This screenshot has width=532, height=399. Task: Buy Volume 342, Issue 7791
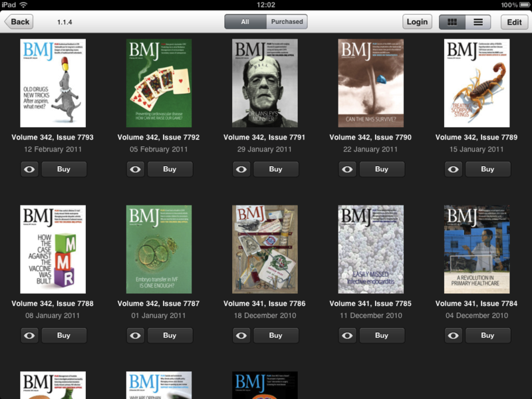pos(275,169)
